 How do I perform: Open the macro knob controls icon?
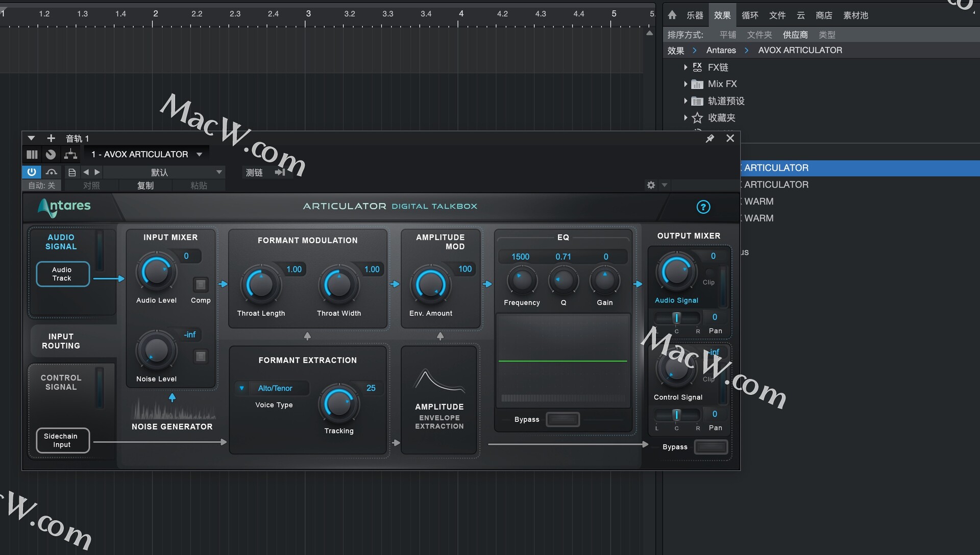(x=51, y=154)
